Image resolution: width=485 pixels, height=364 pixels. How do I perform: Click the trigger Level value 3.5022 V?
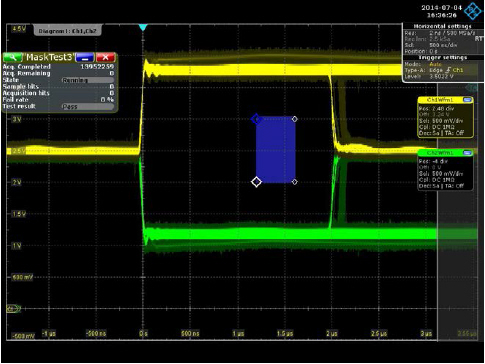tap(441, 76)
